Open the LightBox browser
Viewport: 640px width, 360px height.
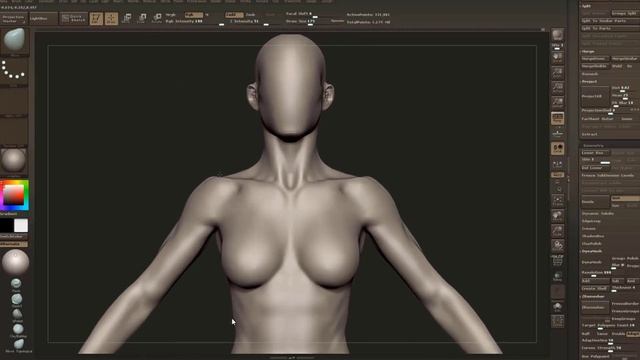tap(43, 18)
